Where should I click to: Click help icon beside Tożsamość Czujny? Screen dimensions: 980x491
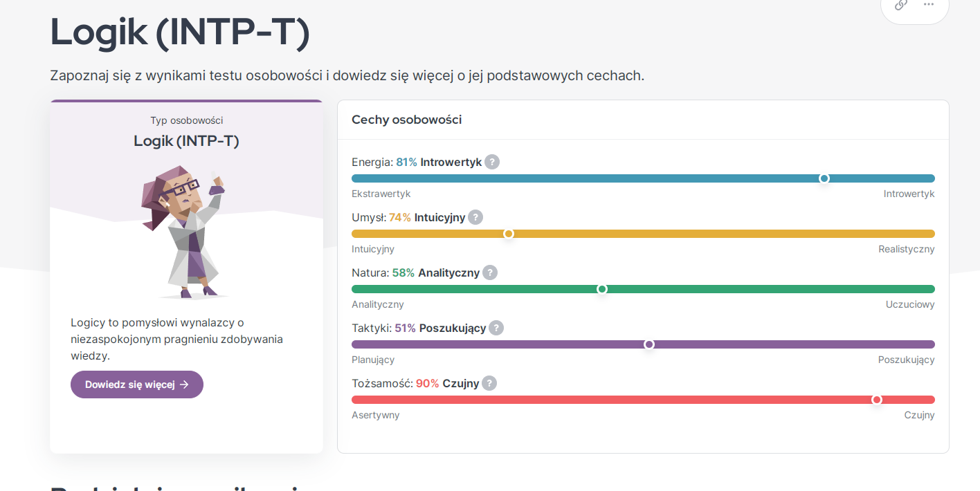[489, 383]
